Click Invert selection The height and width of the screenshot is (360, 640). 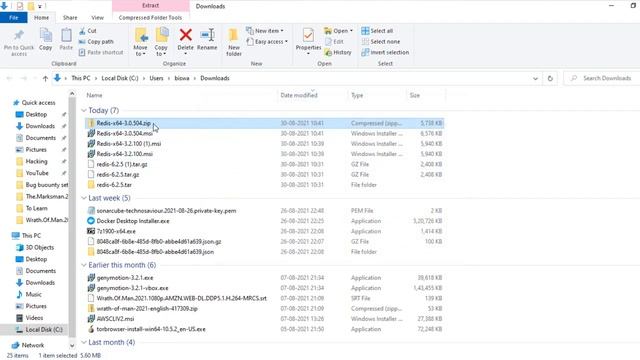(385, 52)
